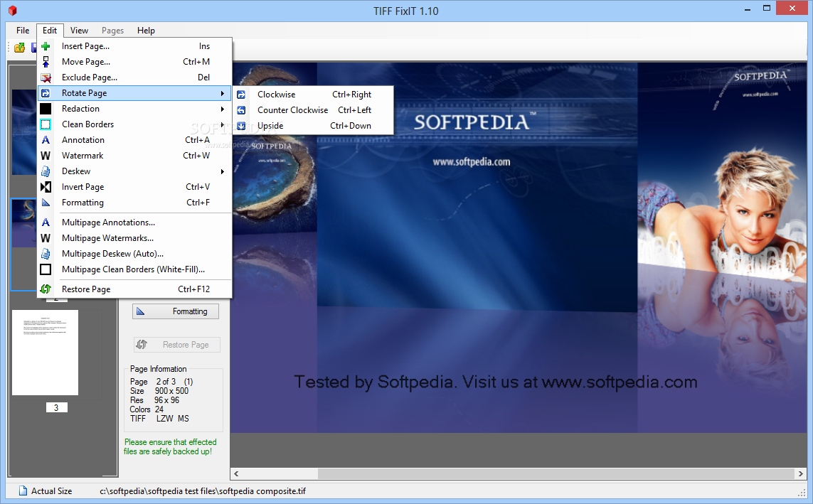Choose Upside rotation option

point(313,126)
